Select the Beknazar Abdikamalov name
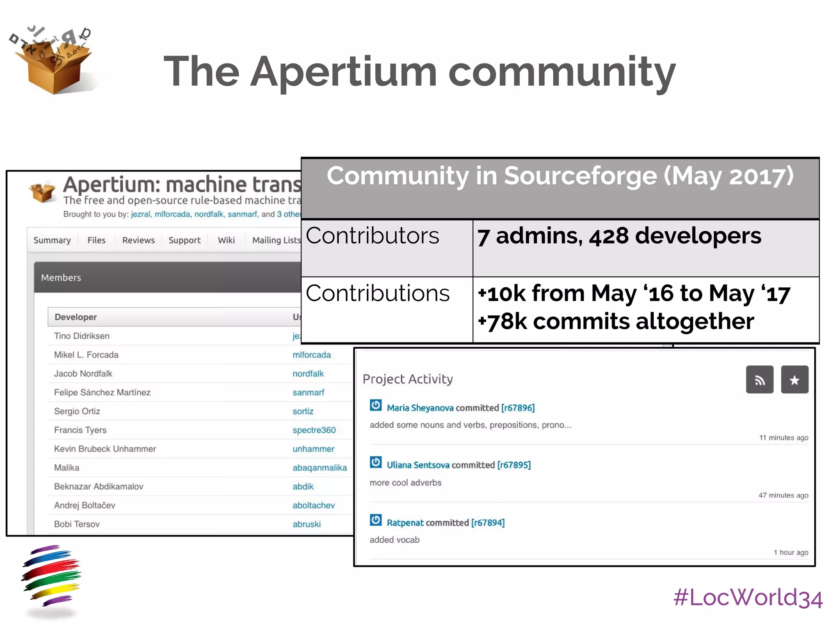 click(98, 487)
